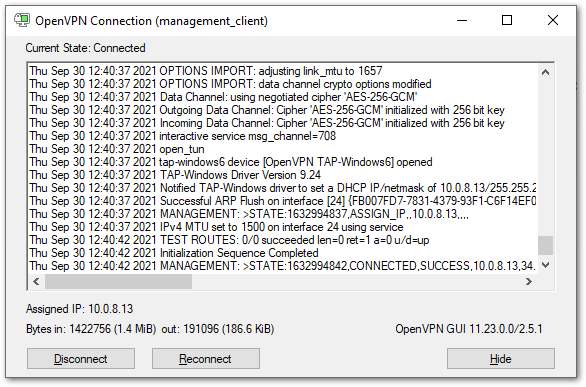The height and width of the screenshot is (387, 586).
Task: Click the OpenVPN monitor icon in title bar
Action: click(x=22, y=20)
